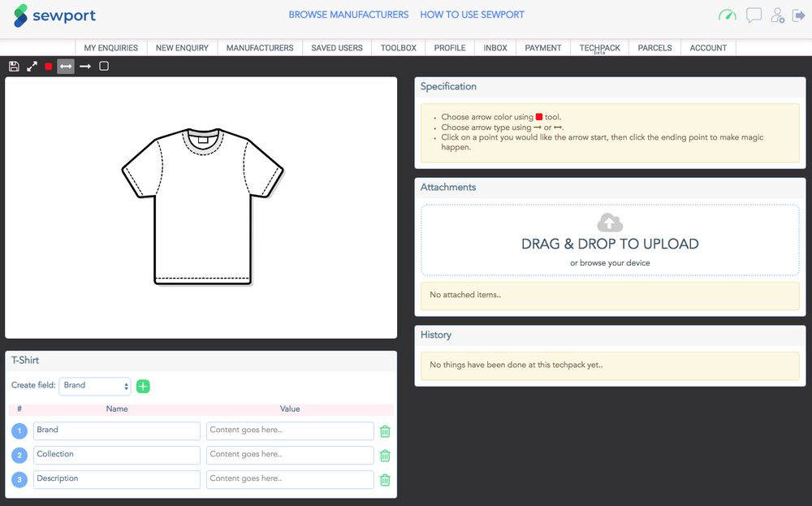Select the double-headed arrow tool
Image resolution: width=812 pixels, height=506 pixels.
66,66
